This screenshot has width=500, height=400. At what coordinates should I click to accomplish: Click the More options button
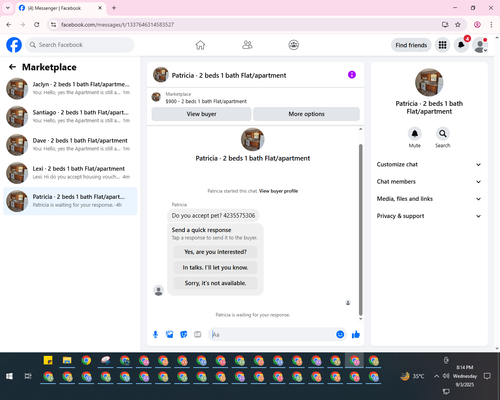(x=306, y=114)
